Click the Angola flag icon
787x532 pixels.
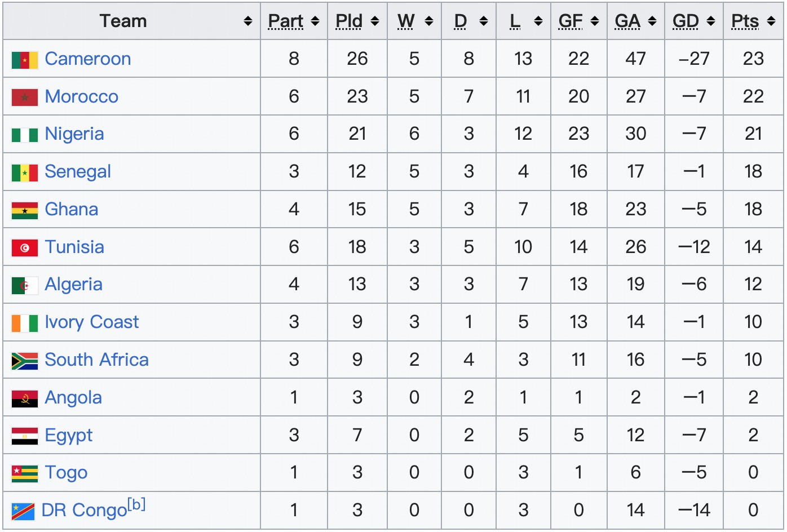tap(25, 398)
